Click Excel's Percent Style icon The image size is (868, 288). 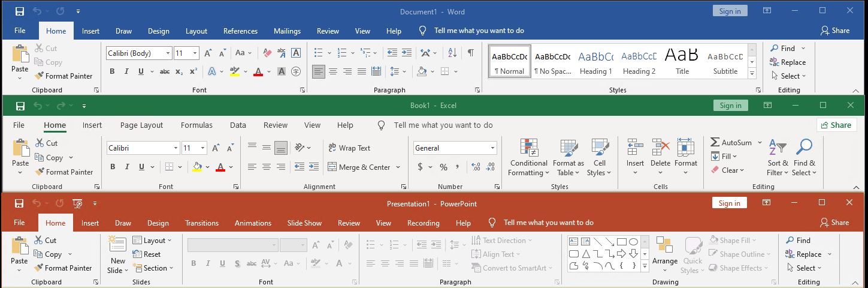pyautogui.click(x=443, y=167)
